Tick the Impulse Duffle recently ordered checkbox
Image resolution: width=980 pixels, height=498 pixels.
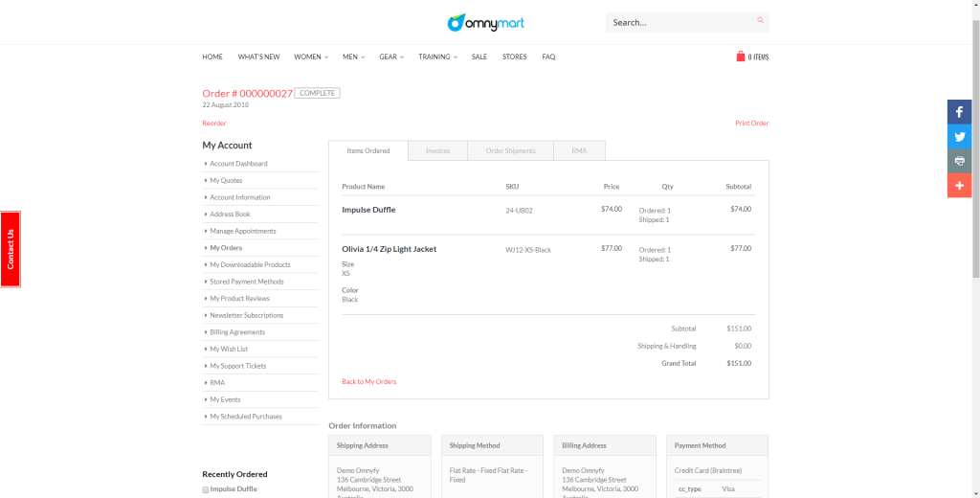click(x=206, y=490)
